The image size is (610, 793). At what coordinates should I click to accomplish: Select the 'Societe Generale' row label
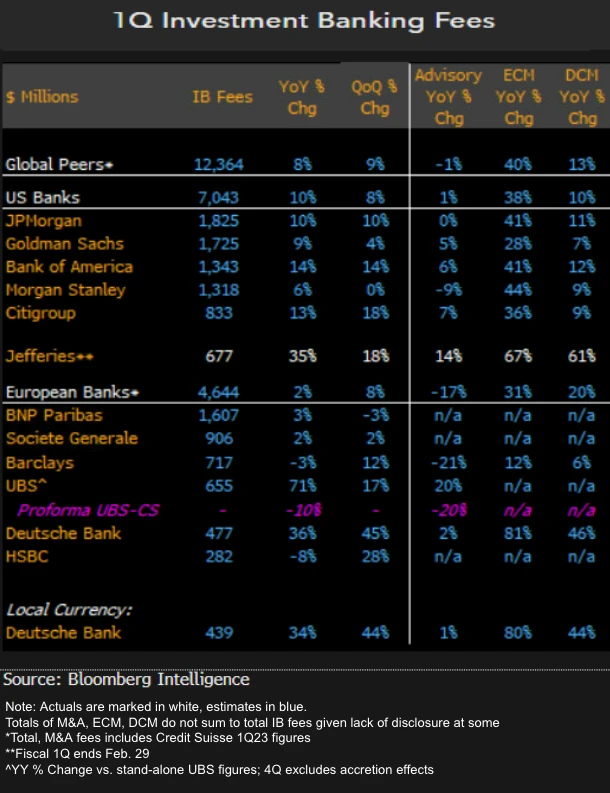tap(72, 438)
